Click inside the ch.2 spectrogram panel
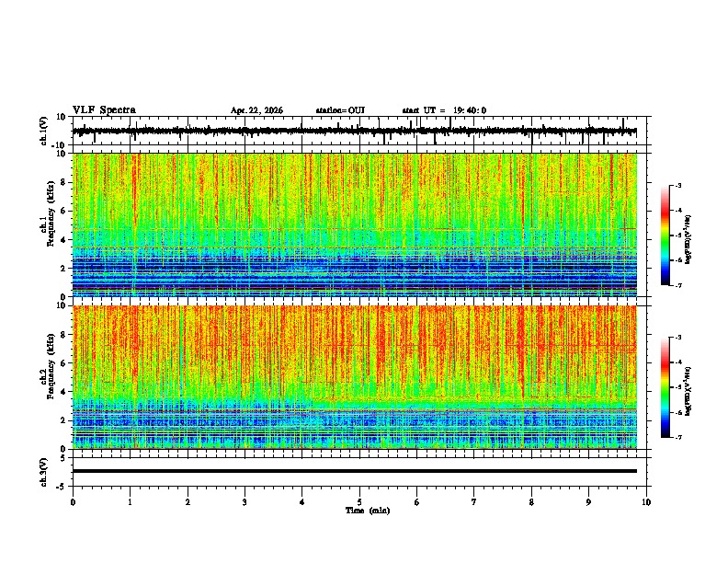 tap(355, 377)
